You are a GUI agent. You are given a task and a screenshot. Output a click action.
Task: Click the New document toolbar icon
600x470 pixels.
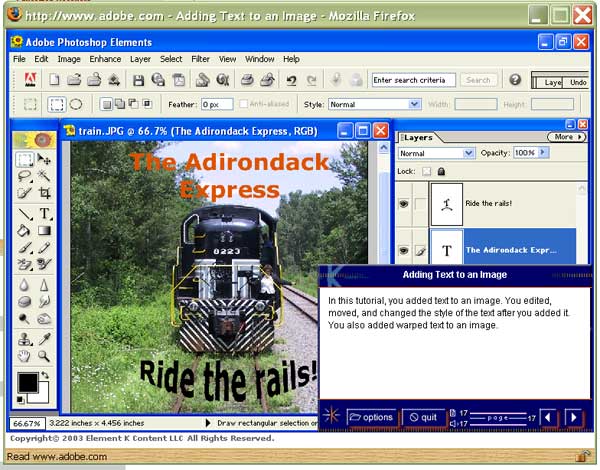pos(54,80)
